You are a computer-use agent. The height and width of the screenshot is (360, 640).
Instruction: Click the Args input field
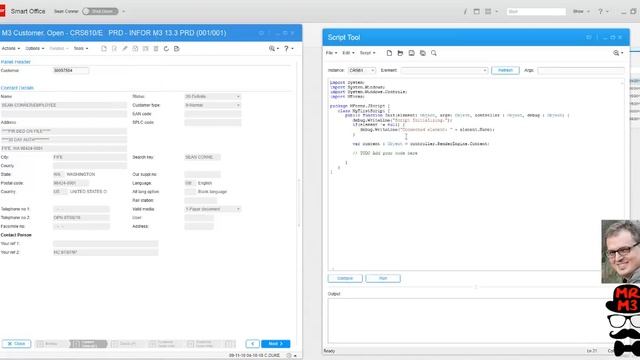tap(581, 70)
